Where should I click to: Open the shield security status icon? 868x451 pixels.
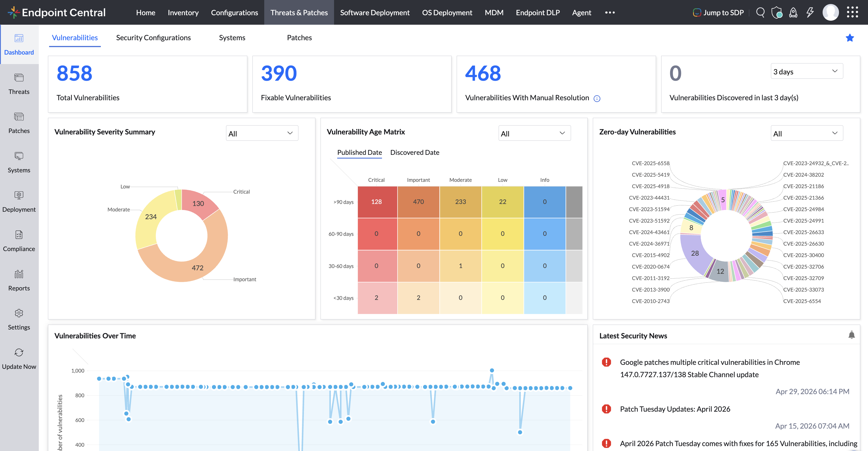pyautogui.click(x=777, y=12)
